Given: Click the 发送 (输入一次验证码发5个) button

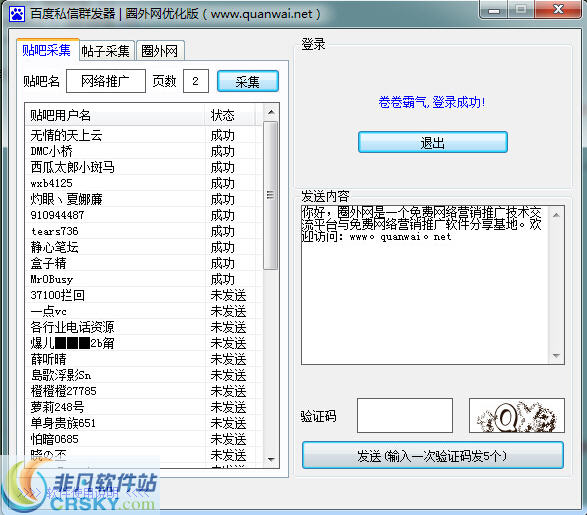Looking at the screenshot, I should pos(433,455).
